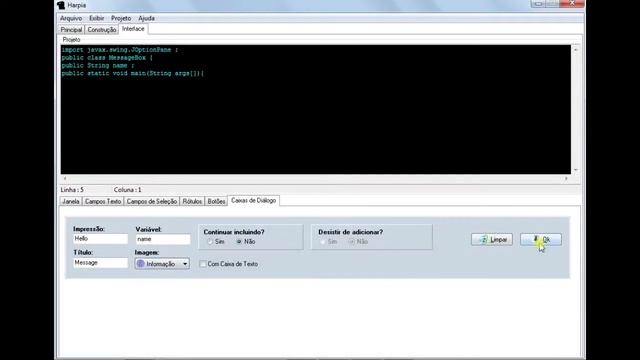Select the Interface tab
Image resolution: width=640 pixels, height=360 pixels.
133,29
